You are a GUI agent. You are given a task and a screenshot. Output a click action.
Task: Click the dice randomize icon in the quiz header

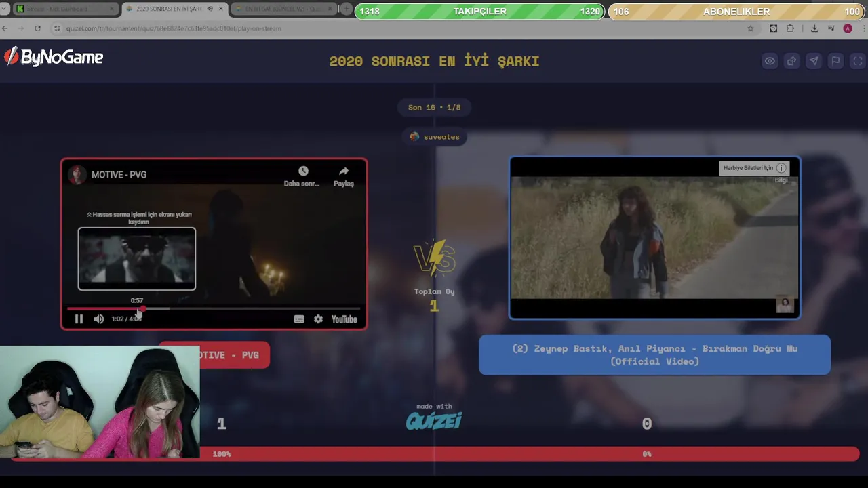point(791,61)
